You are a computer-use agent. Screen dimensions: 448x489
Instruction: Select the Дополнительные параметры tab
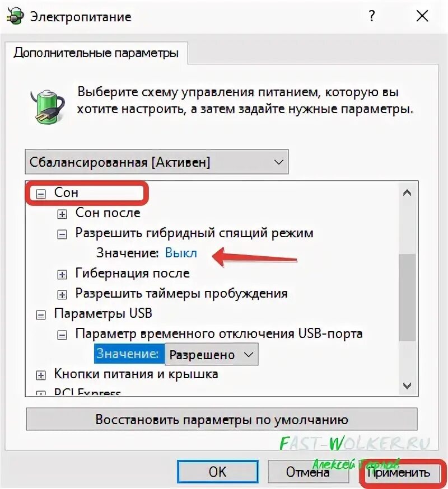[x=96, y=53]
